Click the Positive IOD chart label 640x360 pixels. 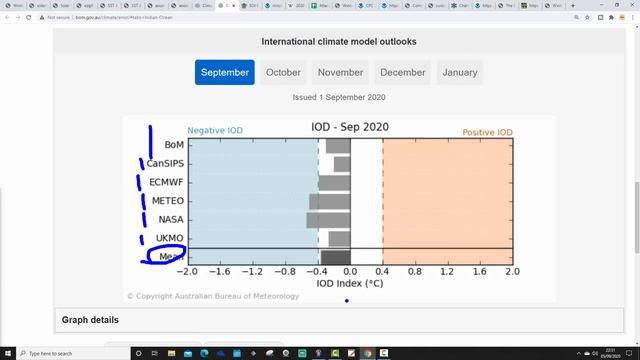[487, 132]
